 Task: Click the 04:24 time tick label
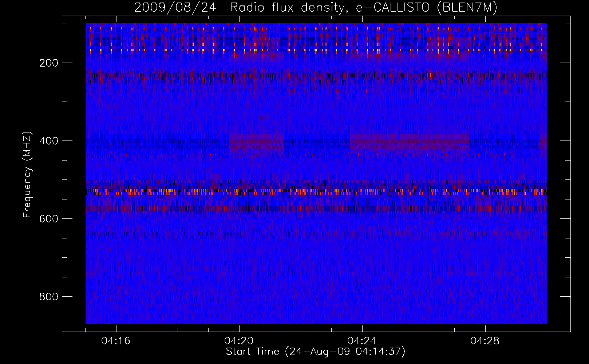(x=362, y=341)
